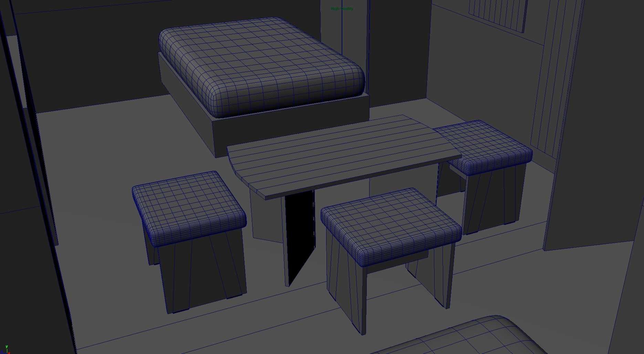Select the left stool's wooden base

[203, 272]
